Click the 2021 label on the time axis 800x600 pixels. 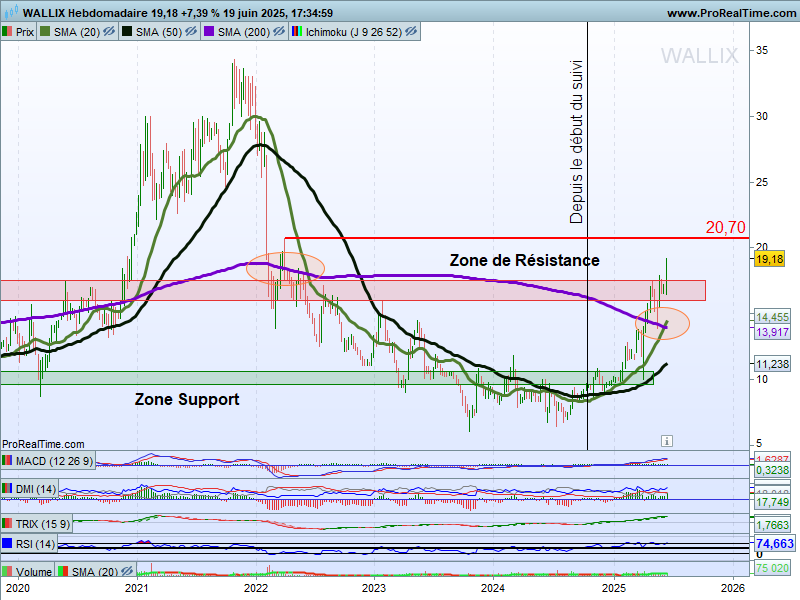(137, 588)
